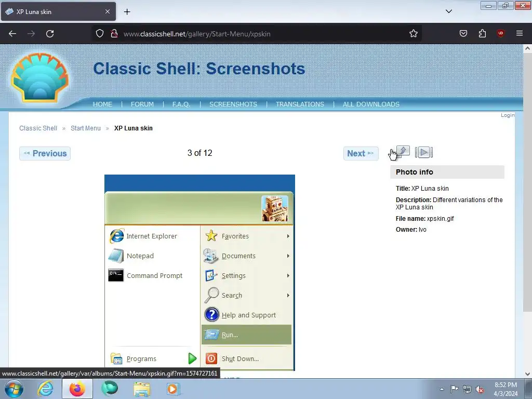The image size is (532, 399).
Task: Open the Extensions puzzle icon
Action: [482, 34]
